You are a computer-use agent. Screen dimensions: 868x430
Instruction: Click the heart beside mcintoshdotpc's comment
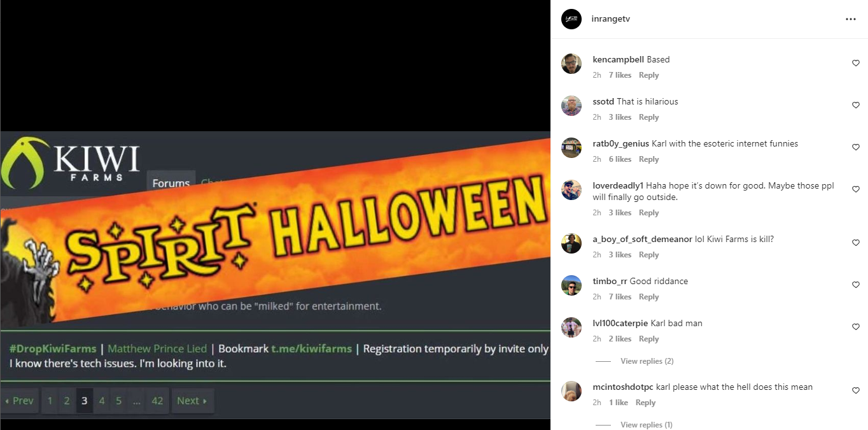(x=856, y=391)
